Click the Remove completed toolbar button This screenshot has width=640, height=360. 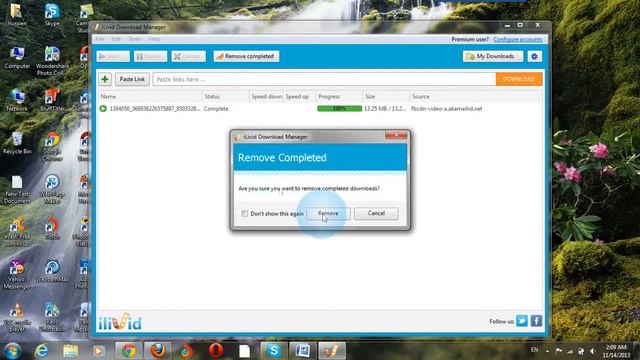pos(246,56)
